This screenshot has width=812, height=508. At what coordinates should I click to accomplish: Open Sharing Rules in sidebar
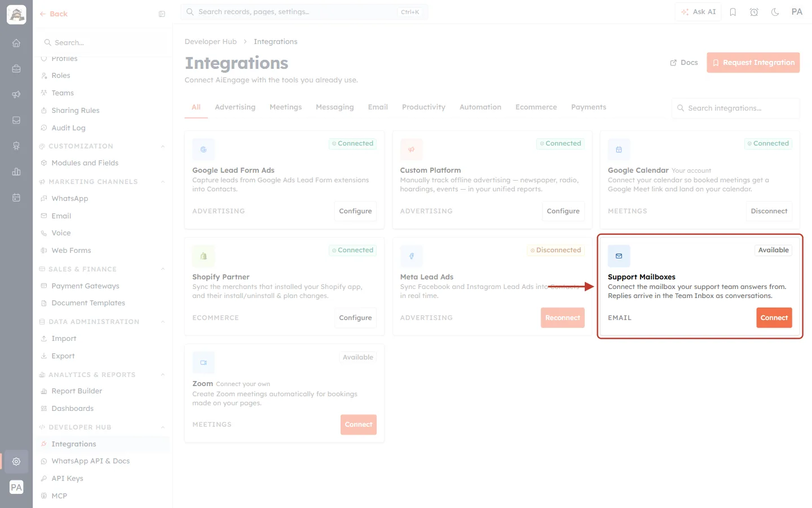[76, 111]
